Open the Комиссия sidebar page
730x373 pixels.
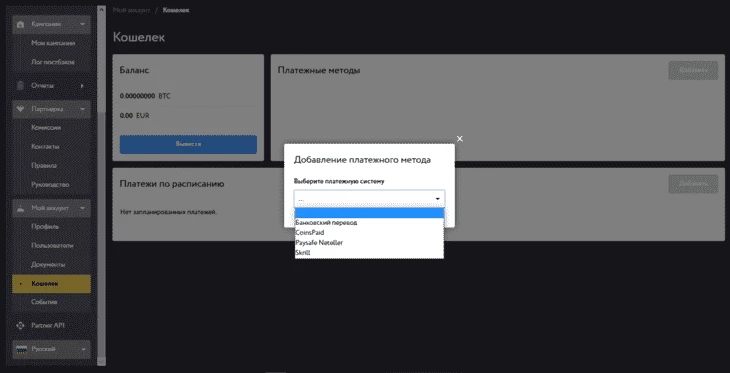pyautogui.click(x=46, y=128)
